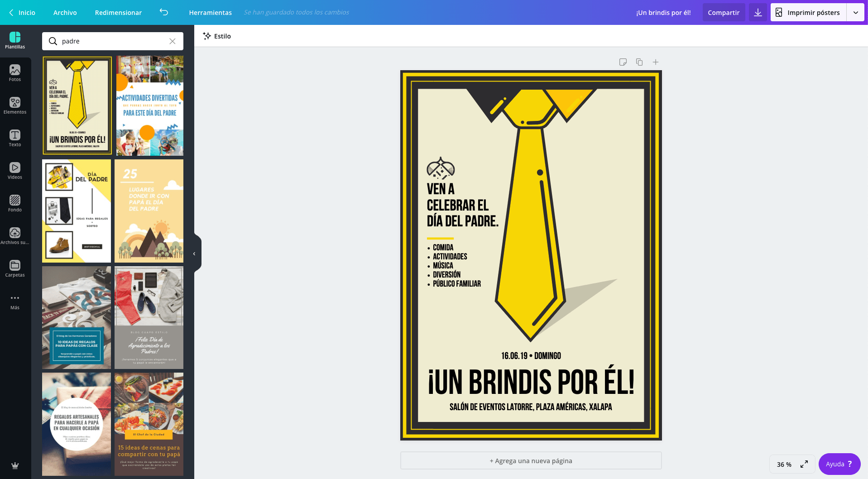Expand the print options dropdown
Image resolution: width=868 pixels, height=479 pixels.
pyautogui.click(x=856, y=13)
